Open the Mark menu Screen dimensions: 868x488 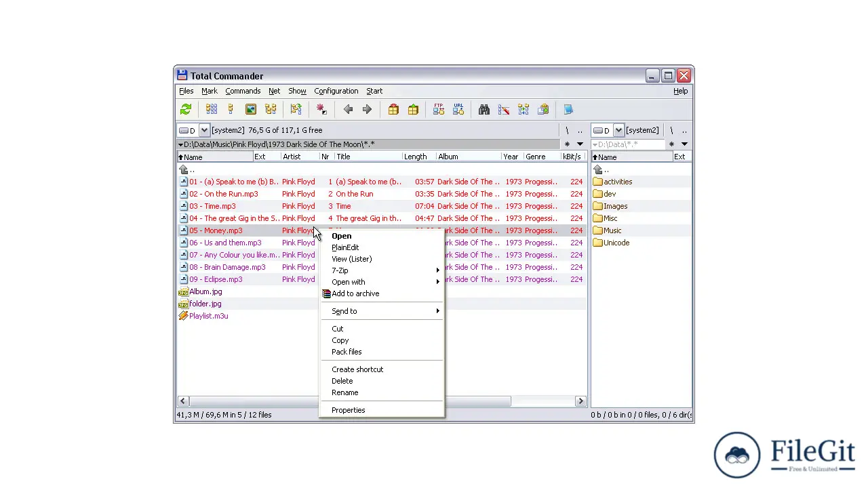(x=210, y=91)
